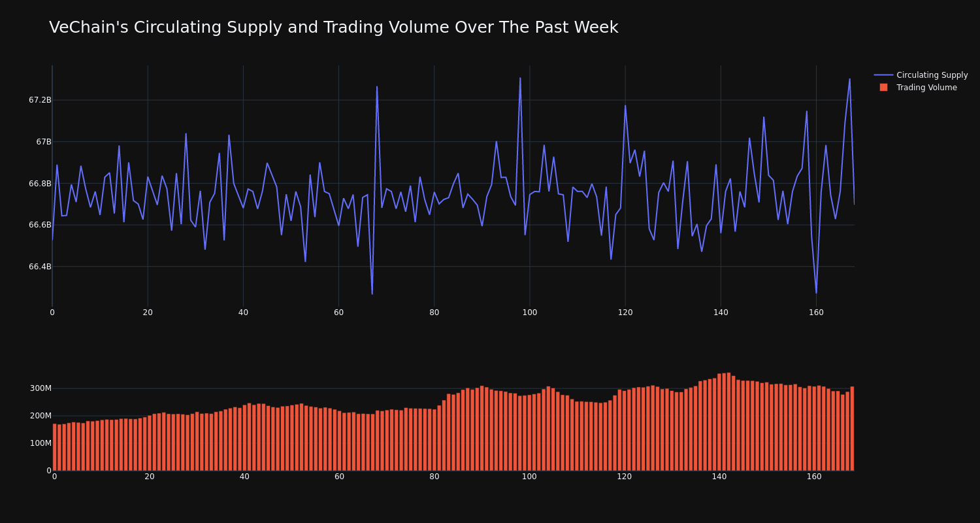The height and width of the screenshot is (523, 980).
Task: Click the 67.2B y-axis label
Action: click(x=40, y=100)
